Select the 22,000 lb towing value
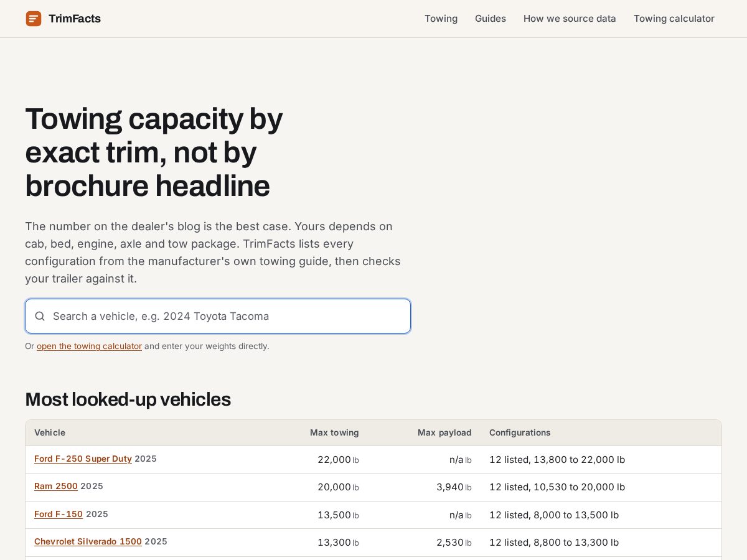The width and height of the screenshot is (747, 560). click(338, 460)
